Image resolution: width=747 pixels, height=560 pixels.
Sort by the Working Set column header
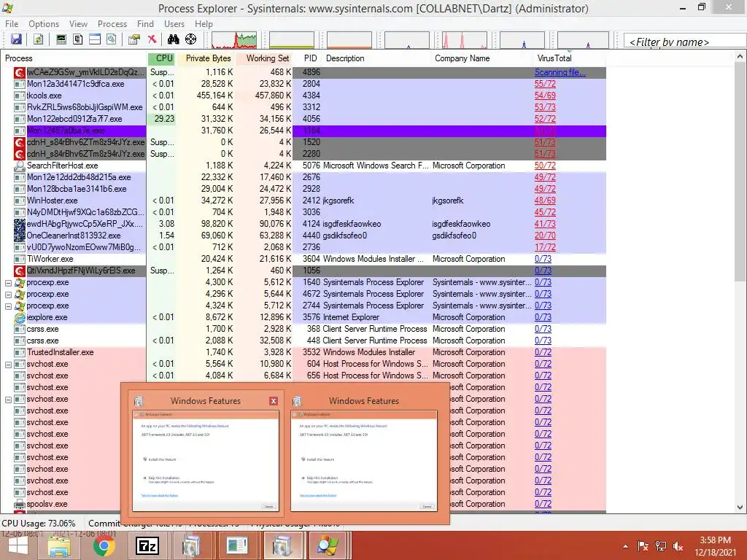(x=264, y=58)
